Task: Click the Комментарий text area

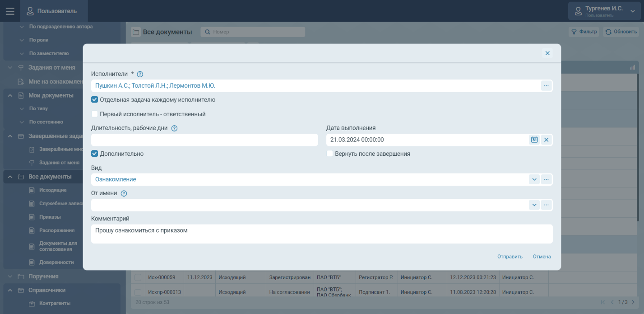Action: pyautogui.click(x=321, y=234)
